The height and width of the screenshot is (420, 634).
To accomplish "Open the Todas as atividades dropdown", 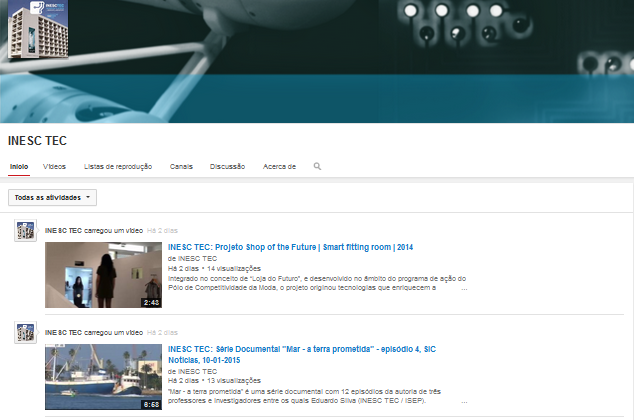I will [x=52, y=197].
